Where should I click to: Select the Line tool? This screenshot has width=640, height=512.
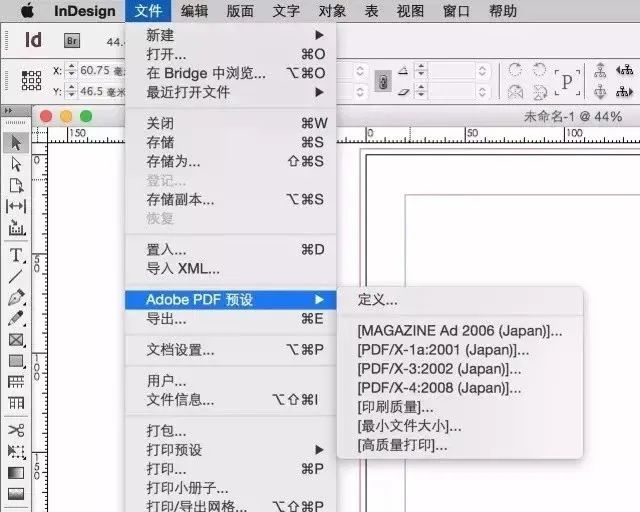[16, 276]
